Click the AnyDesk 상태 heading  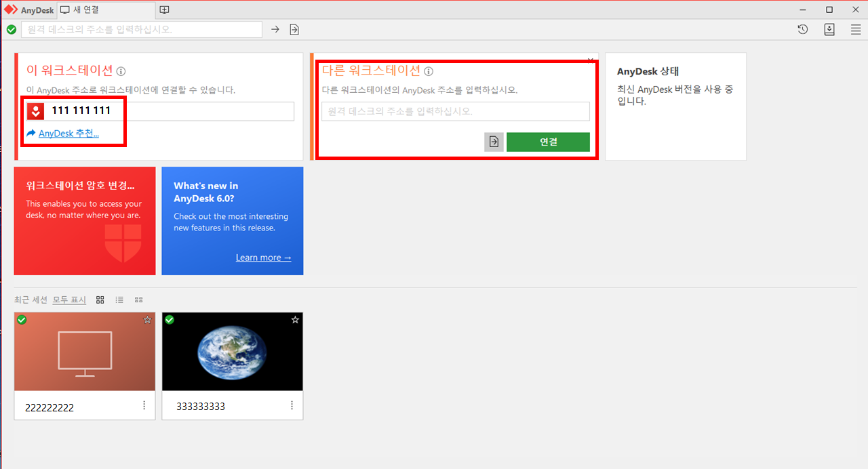click(x=648, y=71)
